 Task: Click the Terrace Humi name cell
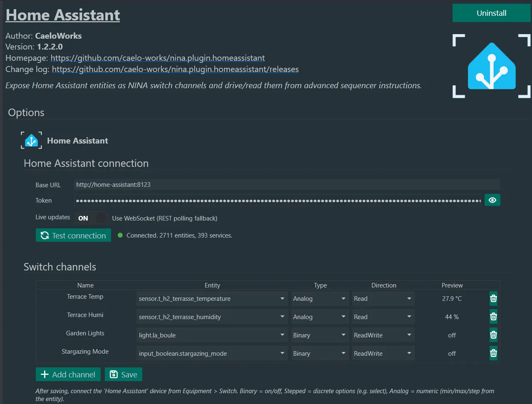[x=85, y=315]
